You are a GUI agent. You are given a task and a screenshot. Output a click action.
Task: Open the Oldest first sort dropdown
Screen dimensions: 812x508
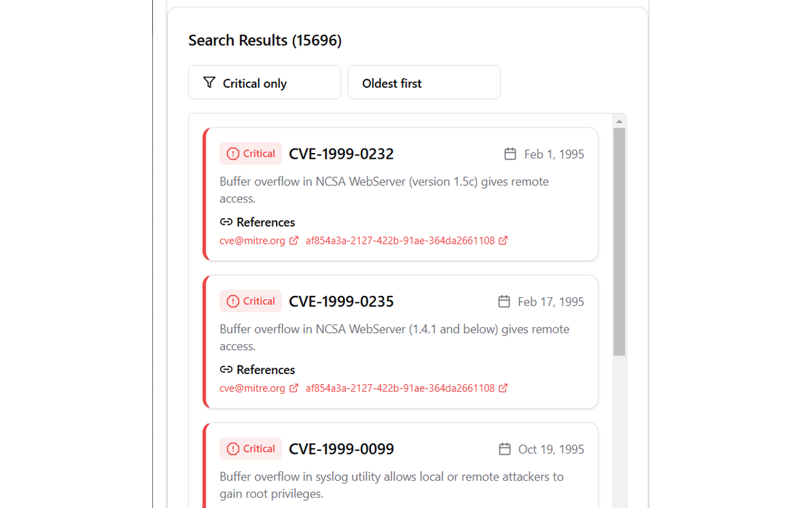point(424,83)
